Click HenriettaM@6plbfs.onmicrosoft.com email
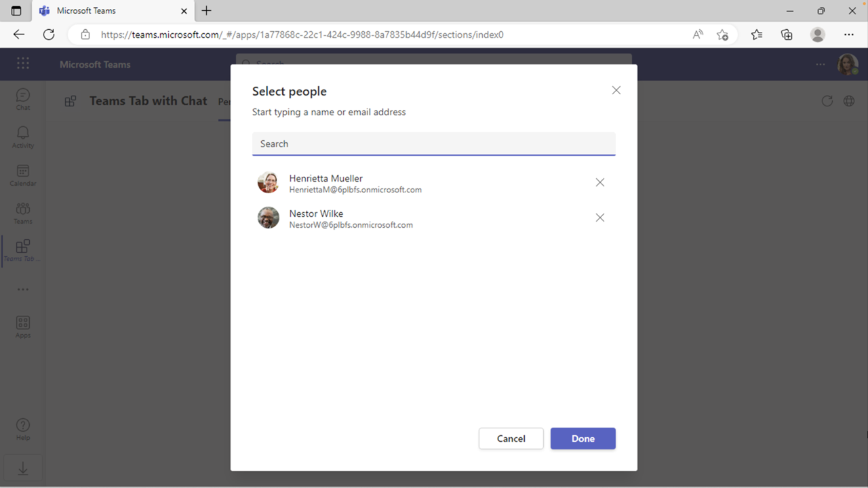The height and width of the screenshot is (488, 868). pos(355,190)
